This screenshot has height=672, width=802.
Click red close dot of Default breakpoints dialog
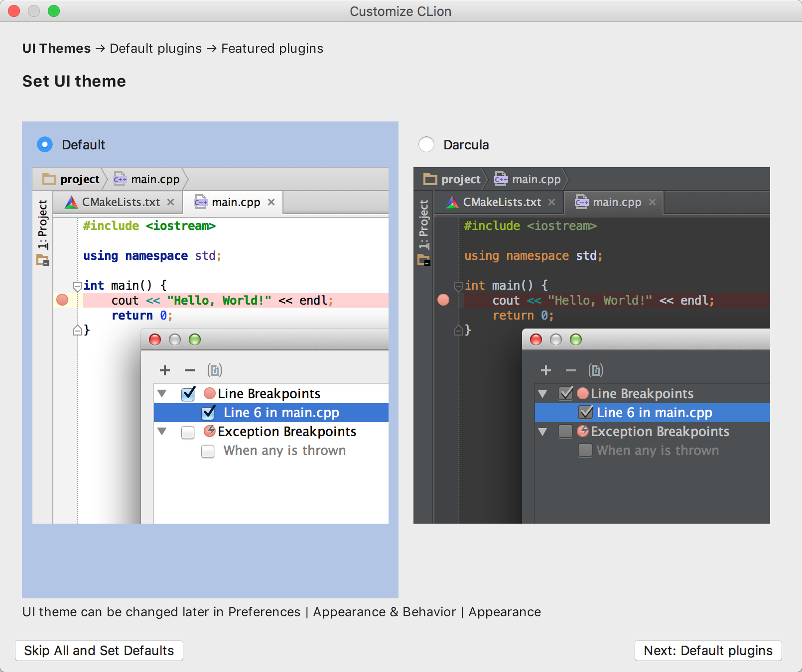coord(155,339)
